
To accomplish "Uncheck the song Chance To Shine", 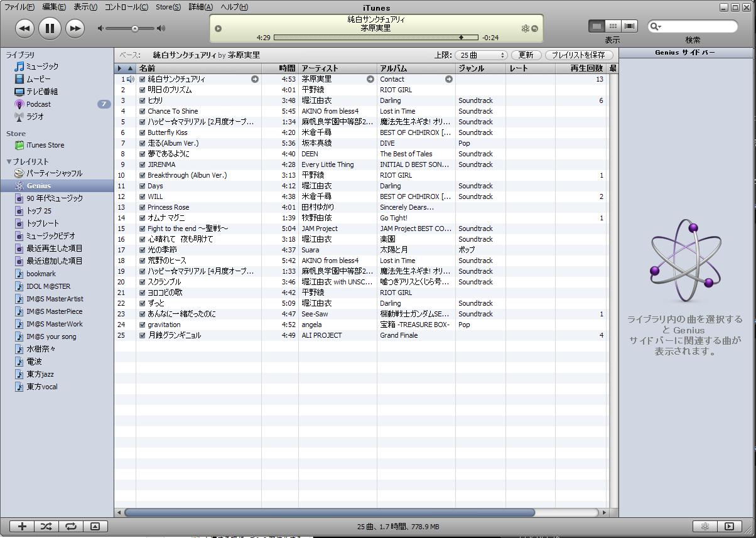I will point(143,111).
